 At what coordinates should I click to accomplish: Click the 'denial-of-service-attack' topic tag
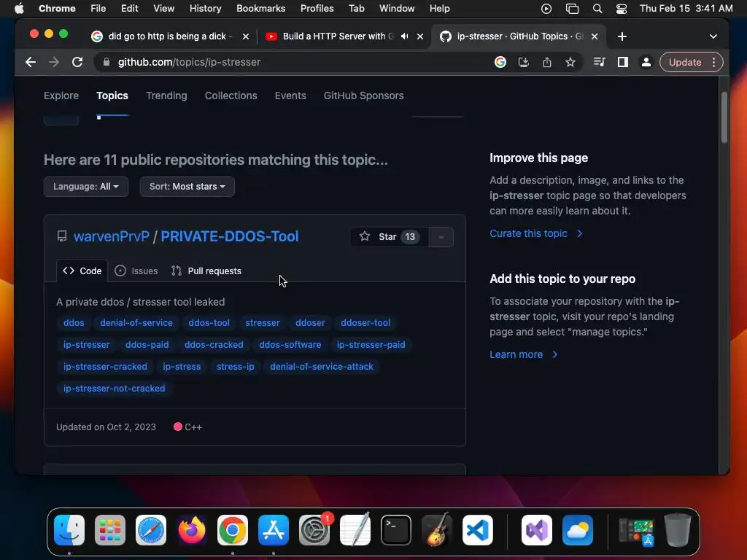click(x=322, y=367)
